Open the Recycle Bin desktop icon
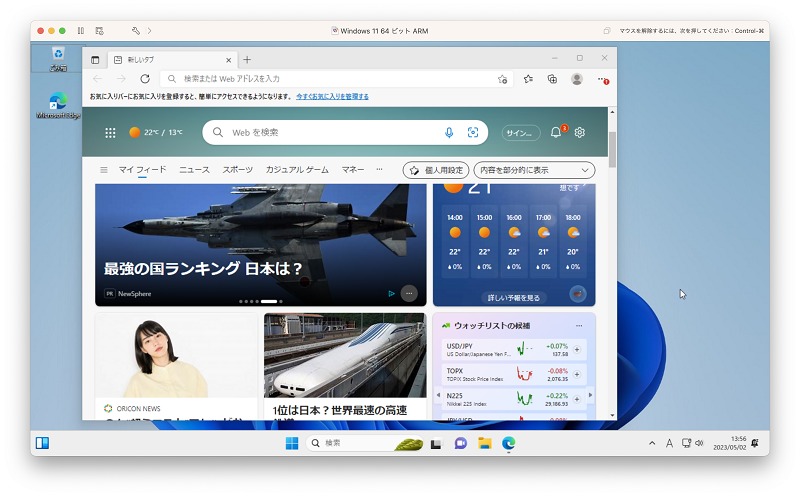The width and height of the screenshot is (800, 496). tap(58, 59)
